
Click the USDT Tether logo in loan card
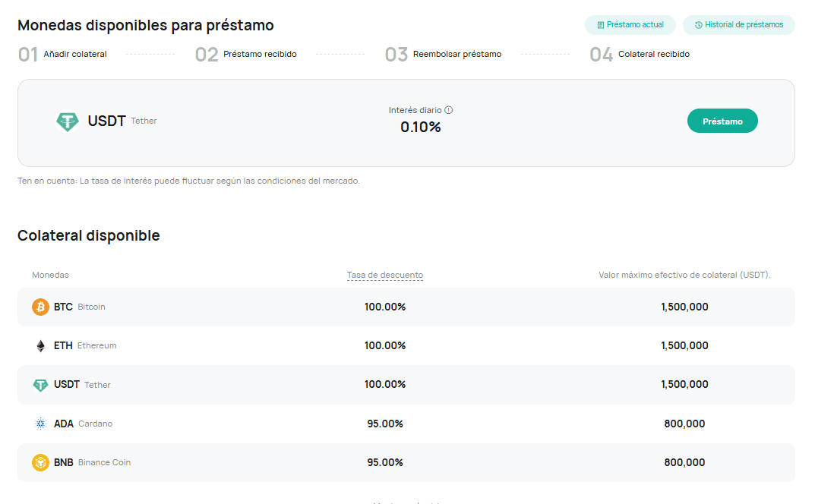pyautogui.click(x=68, y=121)
